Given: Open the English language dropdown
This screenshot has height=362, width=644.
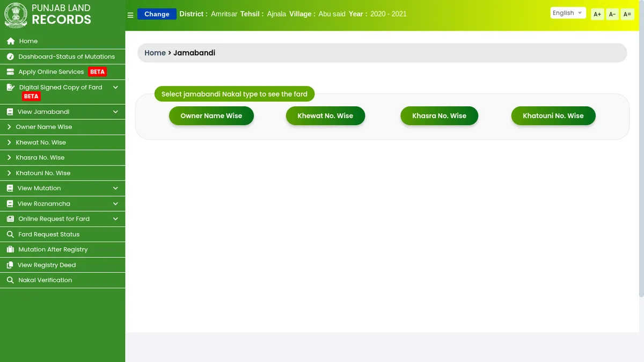Looking at the screenshot, I should [x=567, y=13].
